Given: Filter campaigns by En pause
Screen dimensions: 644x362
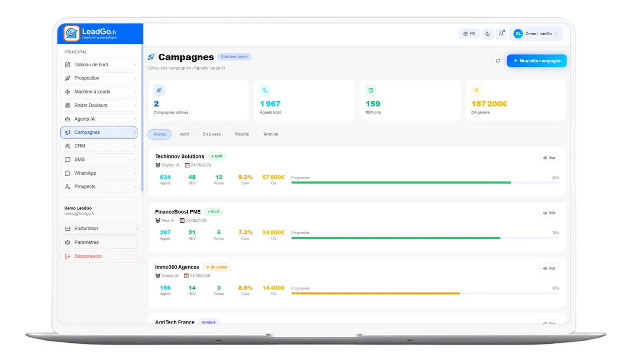Looking at the screenshot, I should [212, 134].
